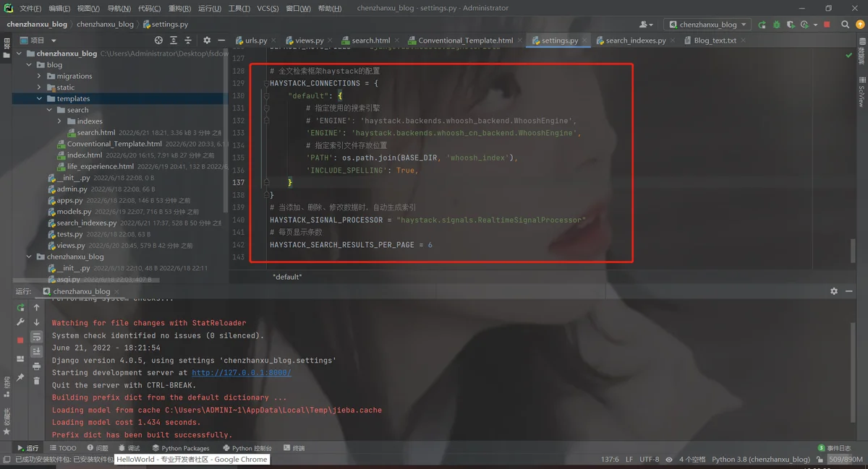Open Python Packages tool window
Viewport: 868px width, 469px height.
180,448
